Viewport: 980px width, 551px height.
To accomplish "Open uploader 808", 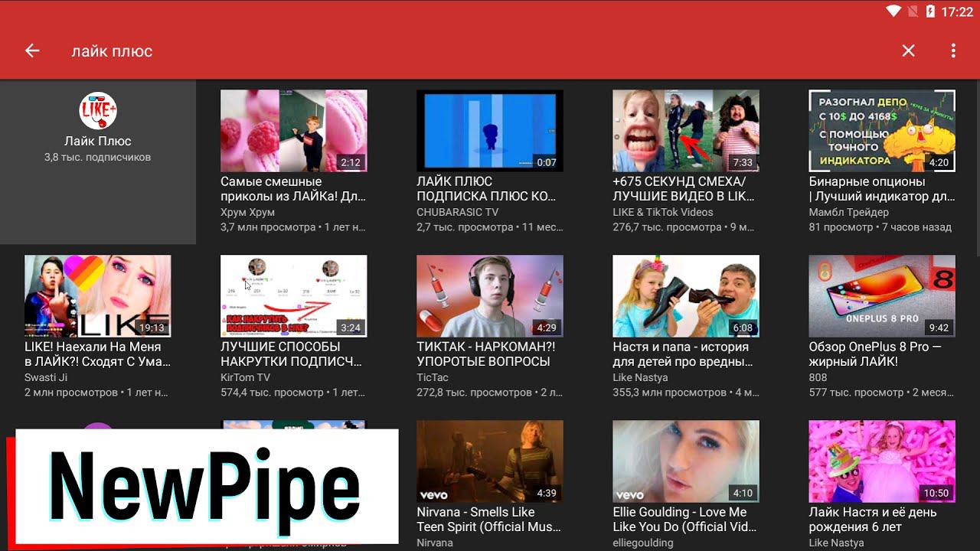I will coord(818,377).
